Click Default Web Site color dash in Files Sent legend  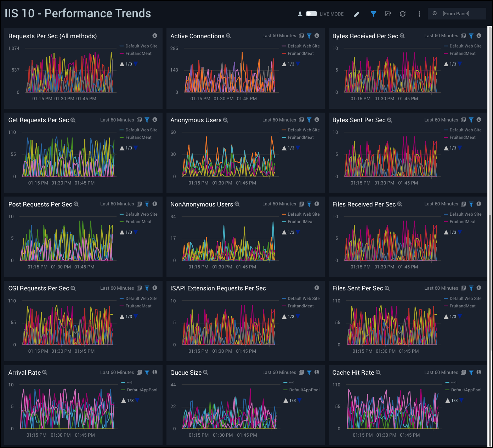point(446,299)
